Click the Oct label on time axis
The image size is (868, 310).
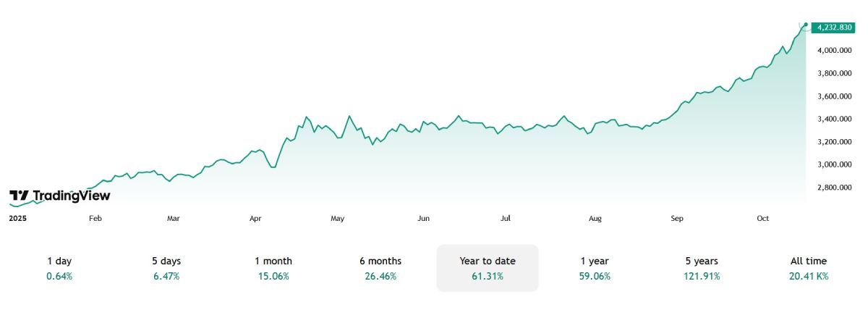click(762, 218)
